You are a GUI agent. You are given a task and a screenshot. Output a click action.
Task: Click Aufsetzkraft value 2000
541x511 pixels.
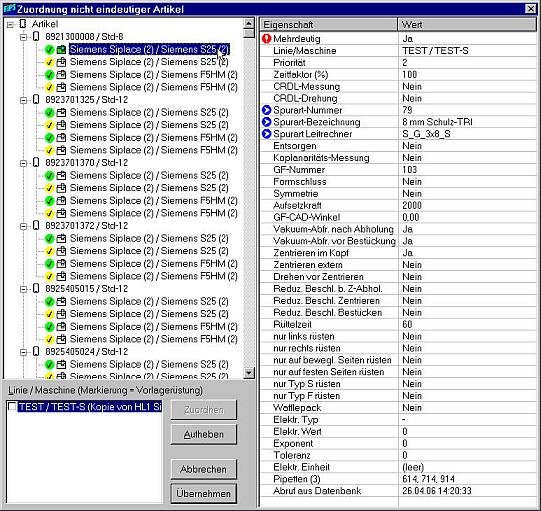(412, 205)
